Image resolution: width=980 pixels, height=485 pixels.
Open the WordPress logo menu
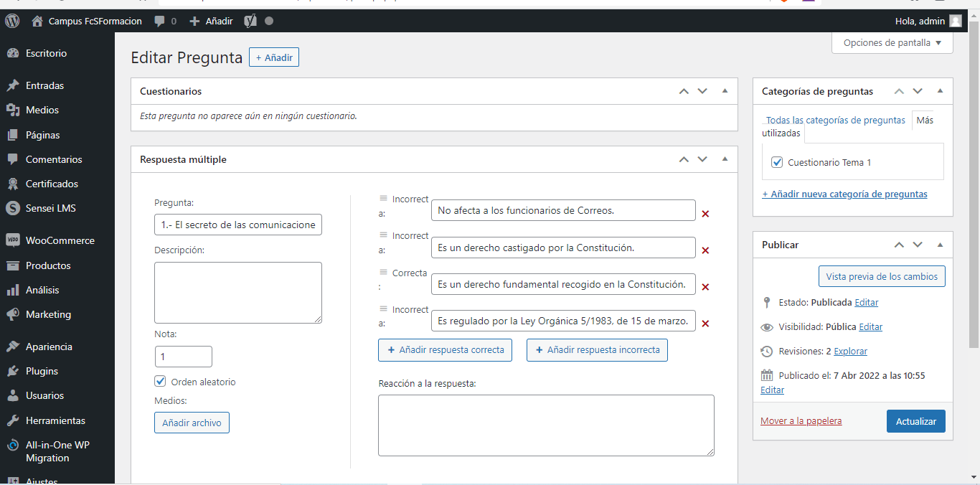point(12,21)
